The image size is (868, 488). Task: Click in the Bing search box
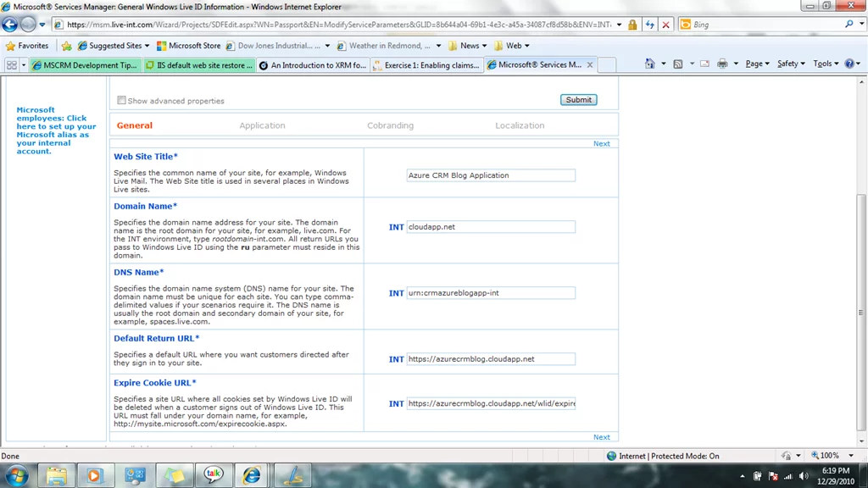[x=766, y=25]
